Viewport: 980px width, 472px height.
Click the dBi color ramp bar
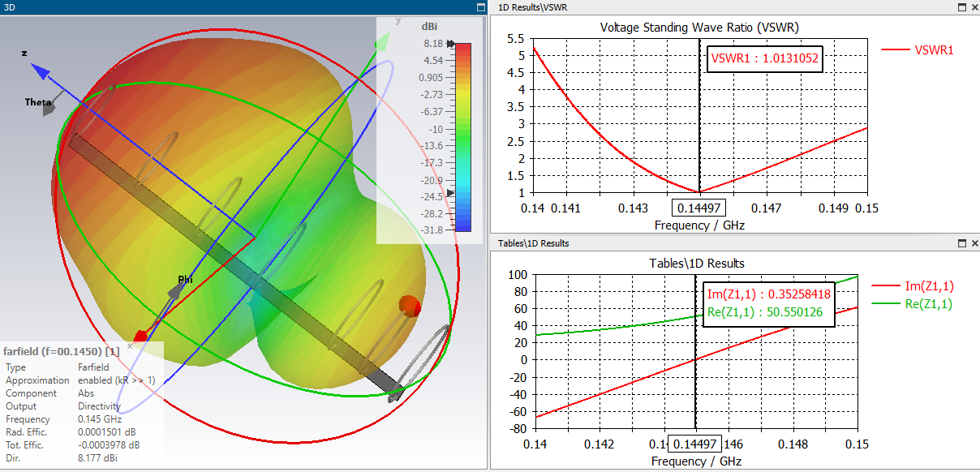click(x=462, y=137)
